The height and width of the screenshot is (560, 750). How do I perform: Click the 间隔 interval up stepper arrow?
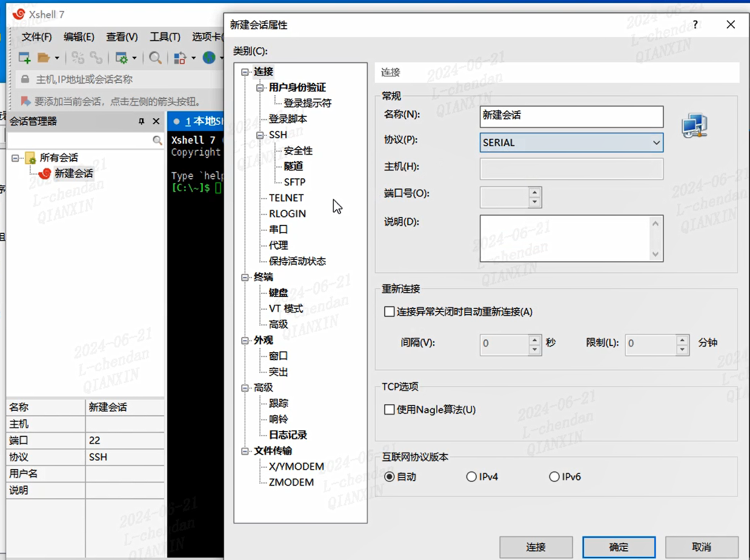(x=534, y=340)
